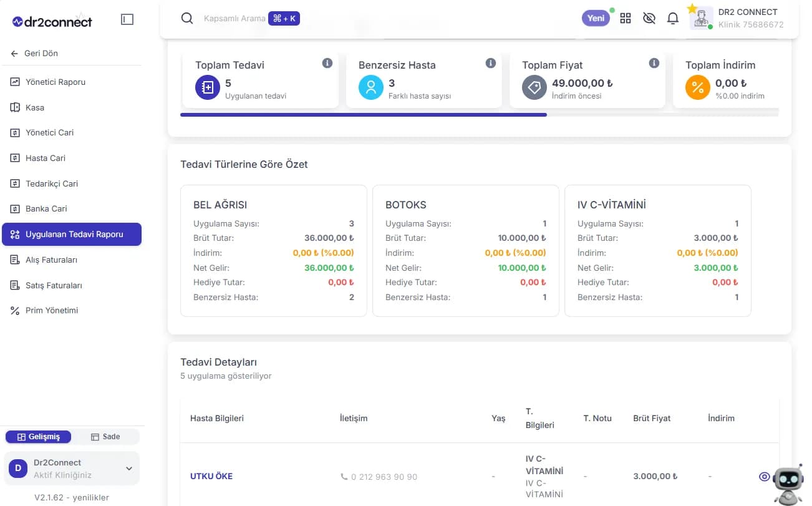This screenshot has width=812, height=506.
Task: Click the Toplam Tedavi notebook icon
Action: [208, 87]
